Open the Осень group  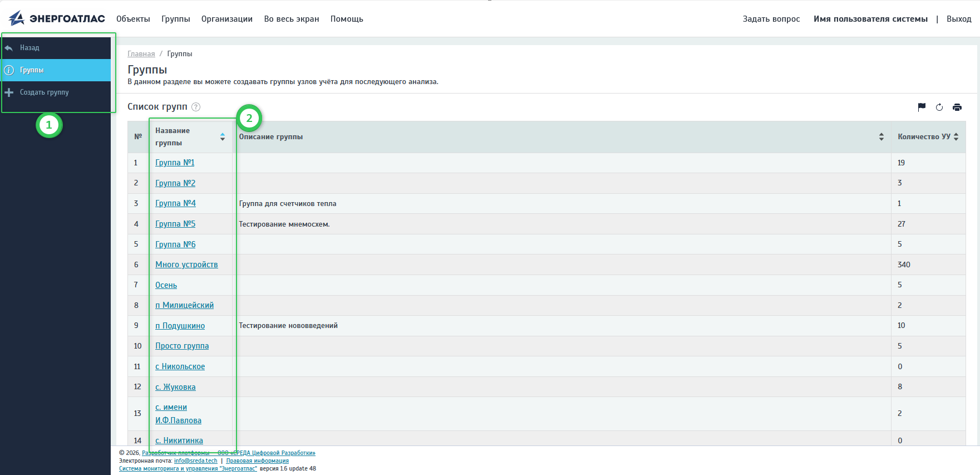[166, 285]
